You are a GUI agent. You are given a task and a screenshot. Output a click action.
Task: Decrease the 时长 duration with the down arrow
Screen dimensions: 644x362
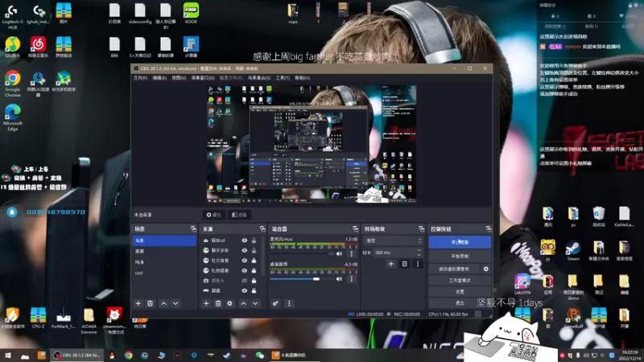(x=419, y=255)
